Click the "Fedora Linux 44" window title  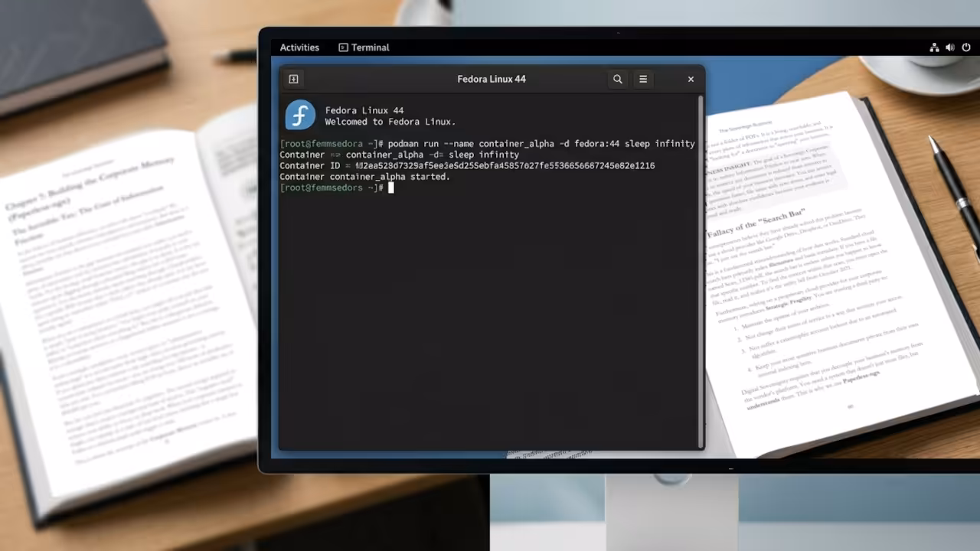tap(492, 79)
